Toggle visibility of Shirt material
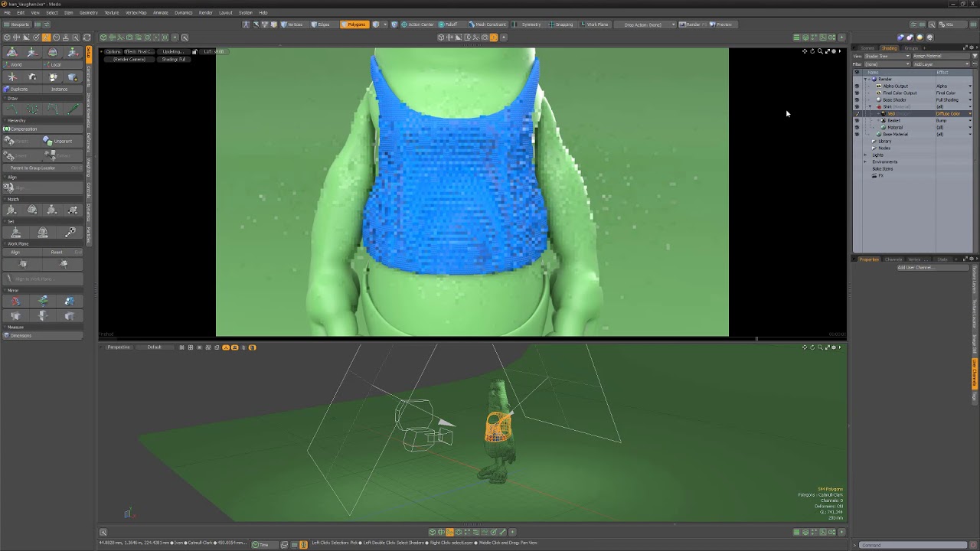 tap(857, 106)
